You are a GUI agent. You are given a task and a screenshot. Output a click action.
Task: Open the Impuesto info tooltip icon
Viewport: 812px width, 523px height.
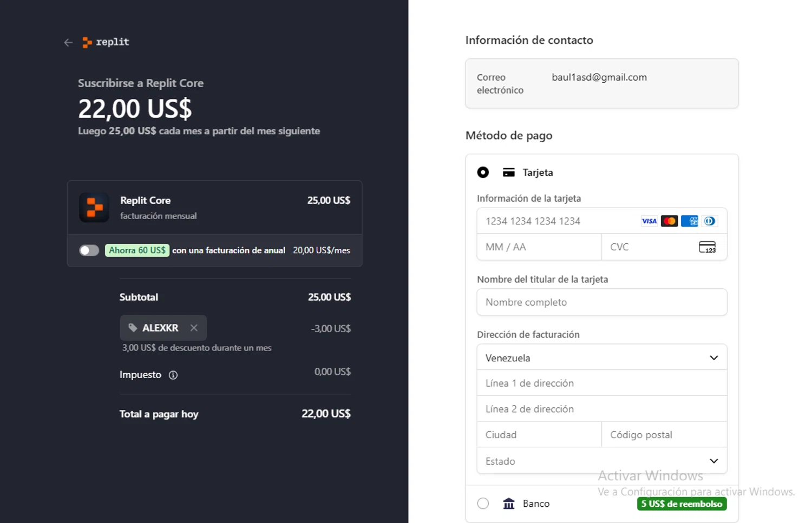(x=173, y=375)
